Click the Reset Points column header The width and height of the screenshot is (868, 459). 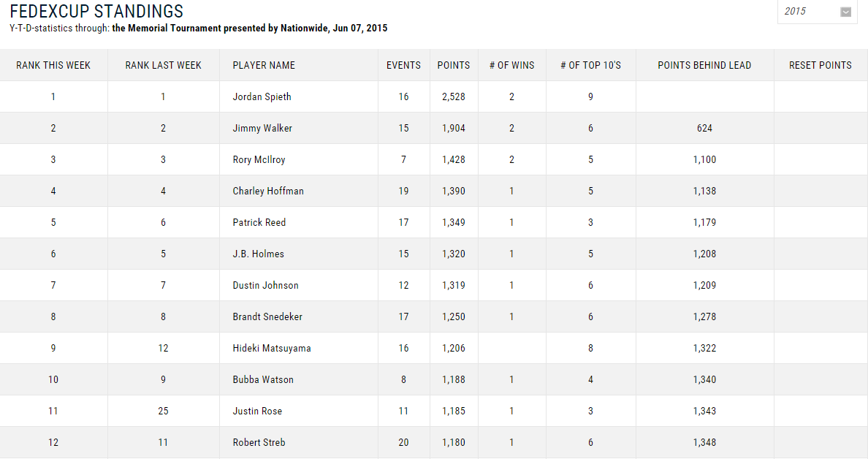point(820,66)
